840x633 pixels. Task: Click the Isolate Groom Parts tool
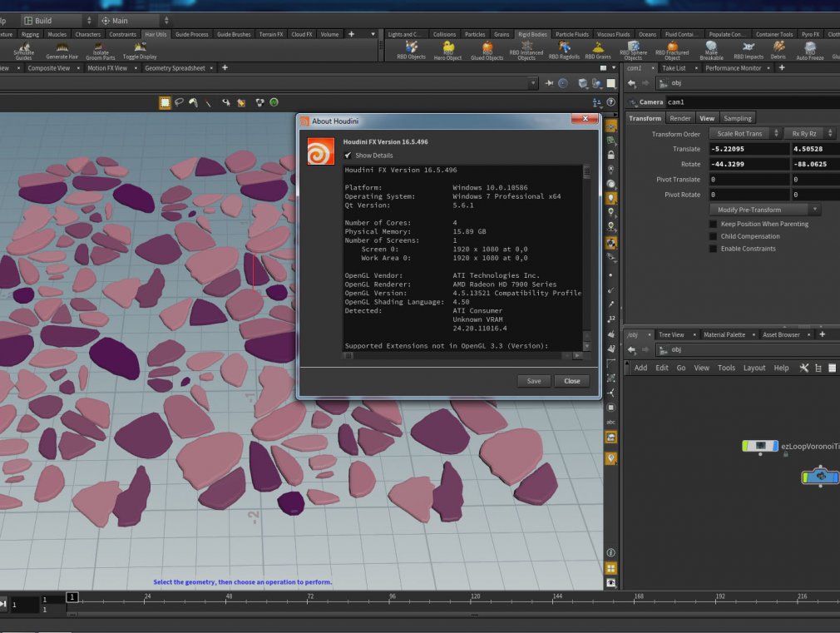point(100,51)
